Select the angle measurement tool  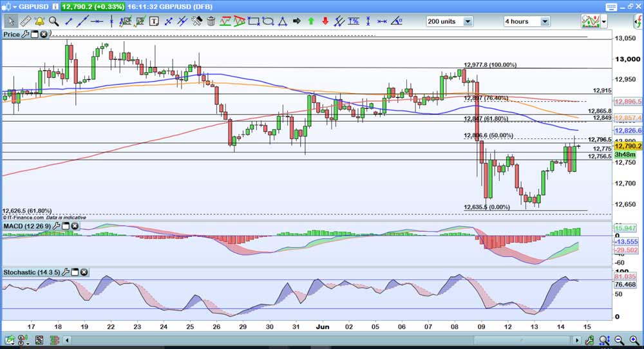tap(396, 21)
